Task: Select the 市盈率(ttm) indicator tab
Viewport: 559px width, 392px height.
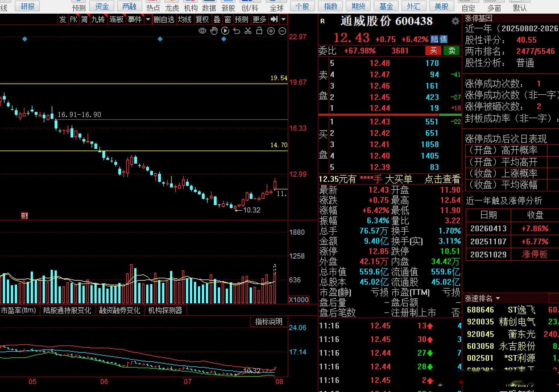Action: click(x=19, y=310)
